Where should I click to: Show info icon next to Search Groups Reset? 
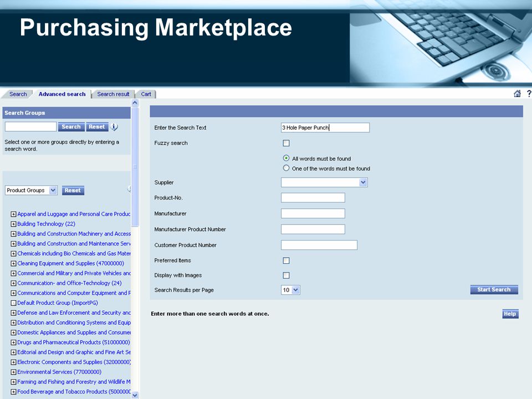(114, 127)
